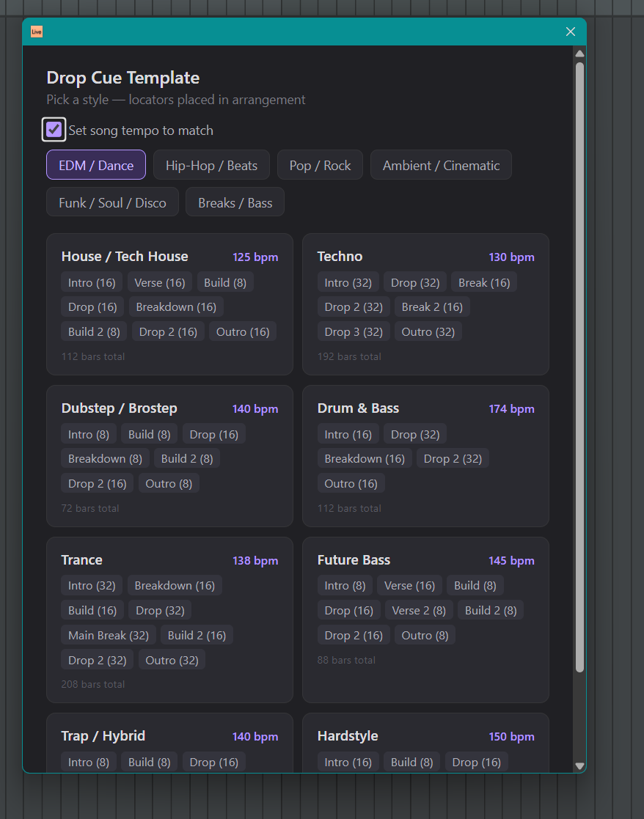The image size is (644, 819).
Task: Click scrollbar down arrow
Action: tap(579, 765)
